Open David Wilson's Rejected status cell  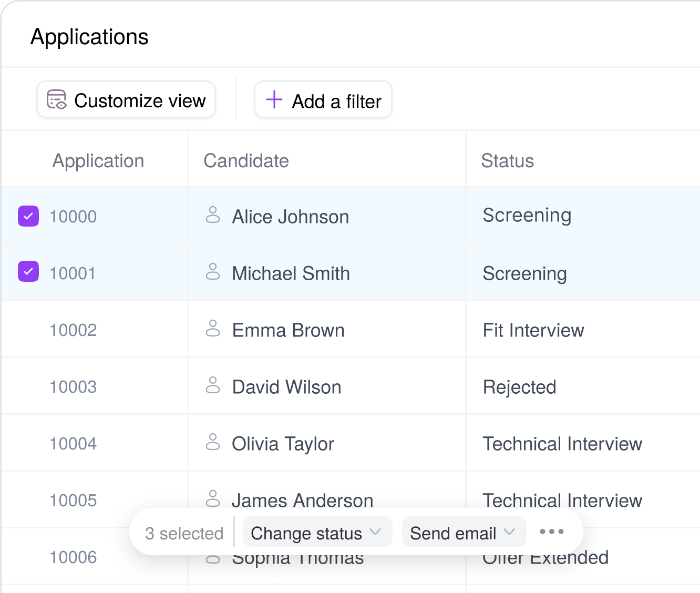click(x=519, y=387)
